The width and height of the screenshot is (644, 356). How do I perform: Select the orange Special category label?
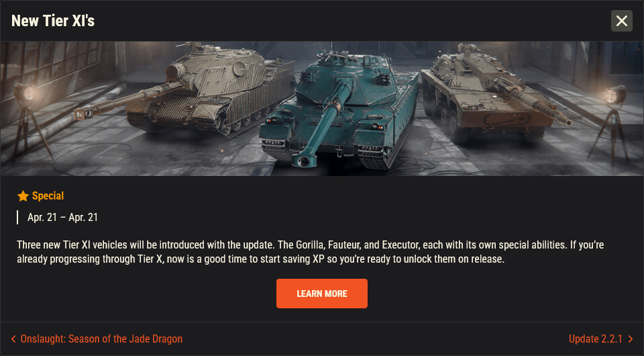pyautogui.click(x=48, y=196)
